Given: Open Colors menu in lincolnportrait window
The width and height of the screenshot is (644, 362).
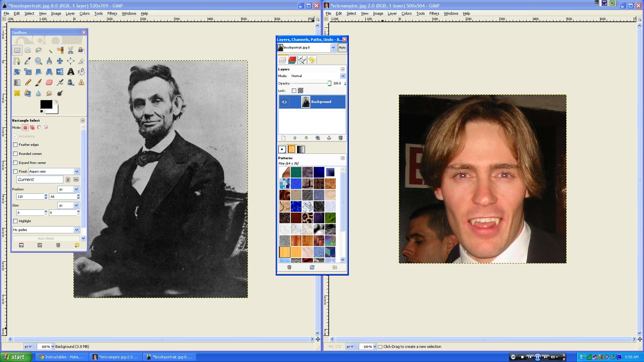Looking at the screenshot, I should tap(85, 13).
